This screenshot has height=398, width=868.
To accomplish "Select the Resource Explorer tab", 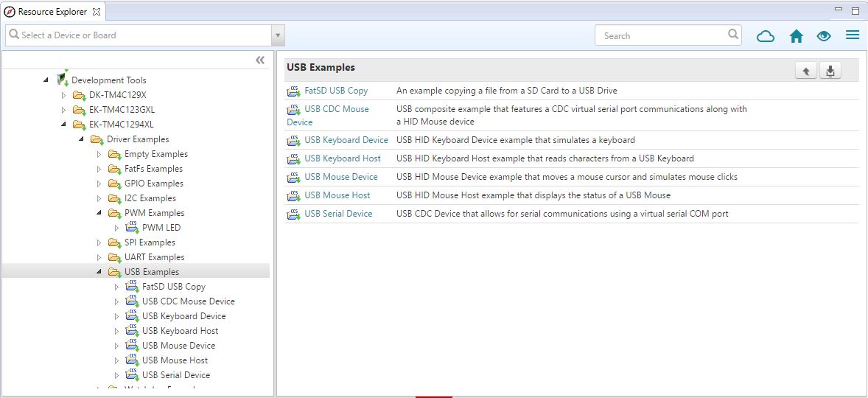I will [x=52, y=12].
